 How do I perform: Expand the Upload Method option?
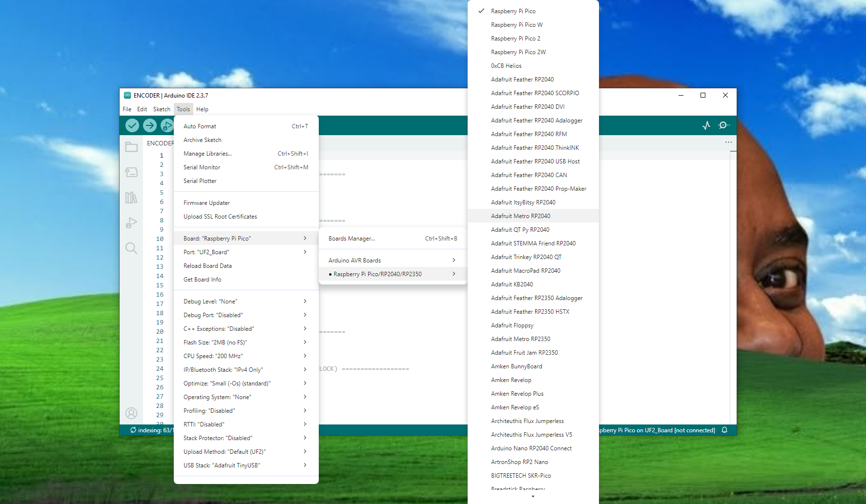(246, 452)
